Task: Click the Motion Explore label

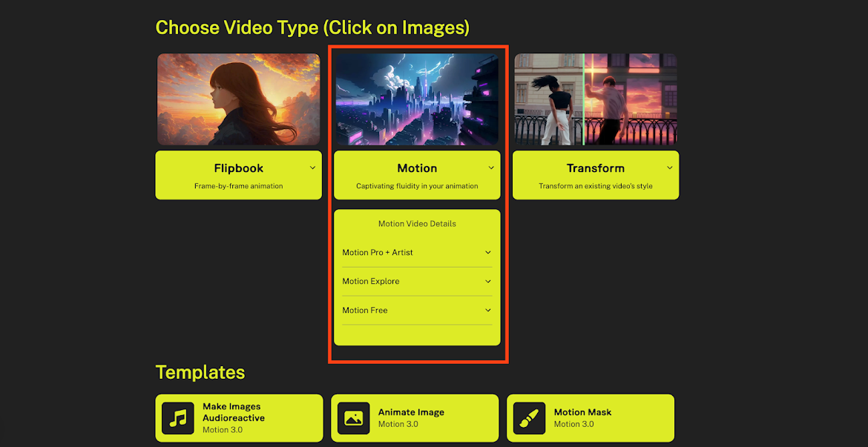Action: coord(371,282)
